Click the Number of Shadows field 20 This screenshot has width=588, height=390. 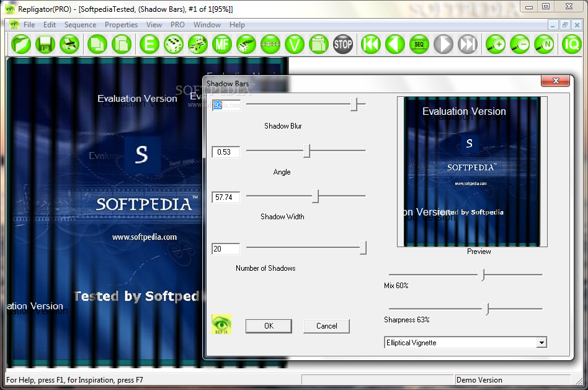pyautogui.click(x=226, y=249)
